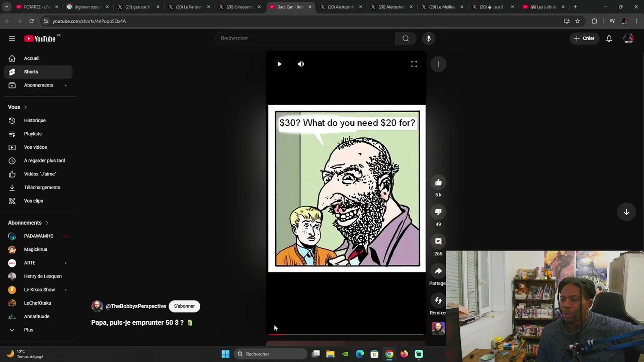The image size is (644, 362).
Task: Open the Créer button
Action: pos(585,38)
